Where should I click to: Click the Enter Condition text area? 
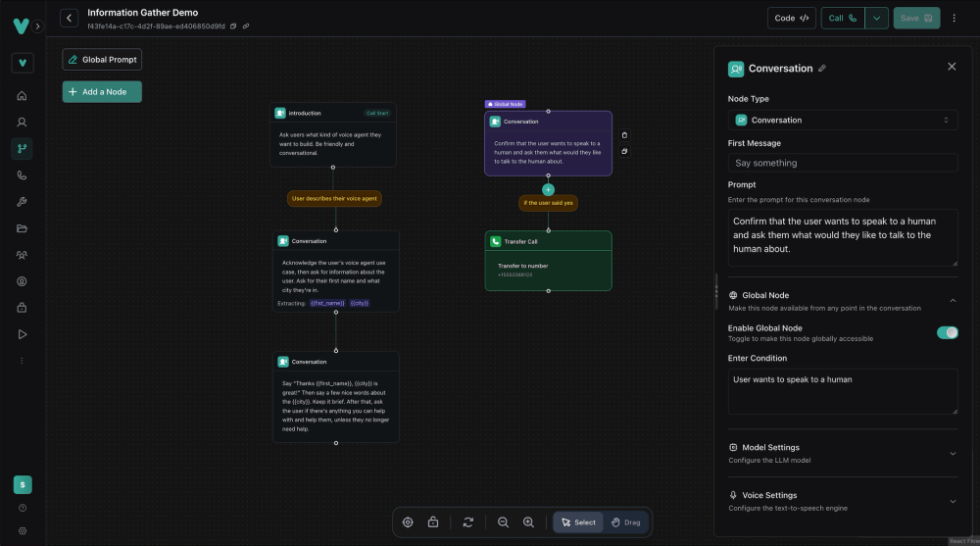(x=843, y=391)
